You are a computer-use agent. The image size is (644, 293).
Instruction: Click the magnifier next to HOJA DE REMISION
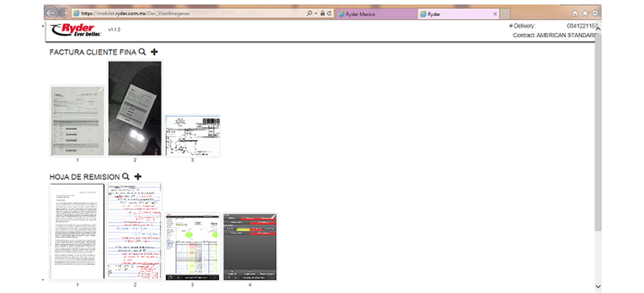pos(126,177)
